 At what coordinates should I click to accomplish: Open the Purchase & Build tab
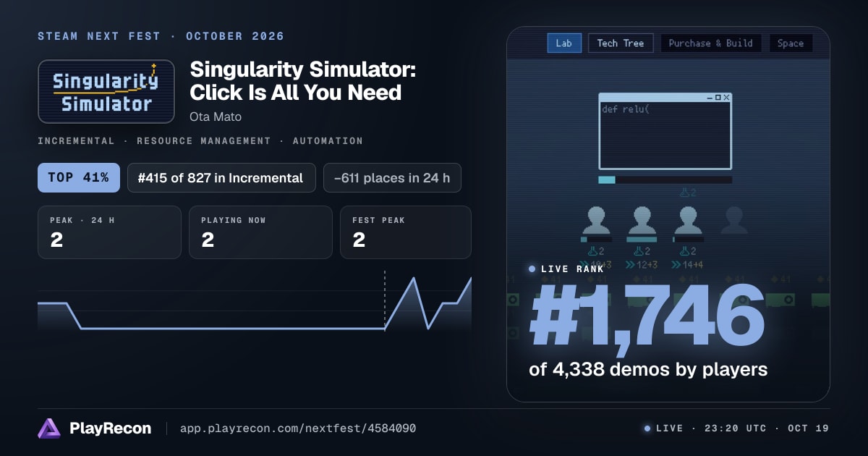click(710, 43)
